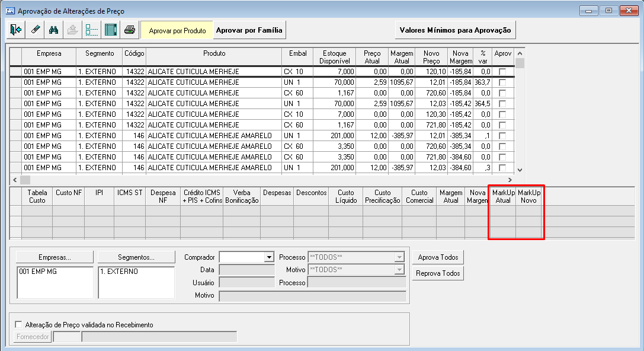Tick Aprov checkbox for row with % var 363,7
The height and width of the screenshot is (351, 644).
502,82
